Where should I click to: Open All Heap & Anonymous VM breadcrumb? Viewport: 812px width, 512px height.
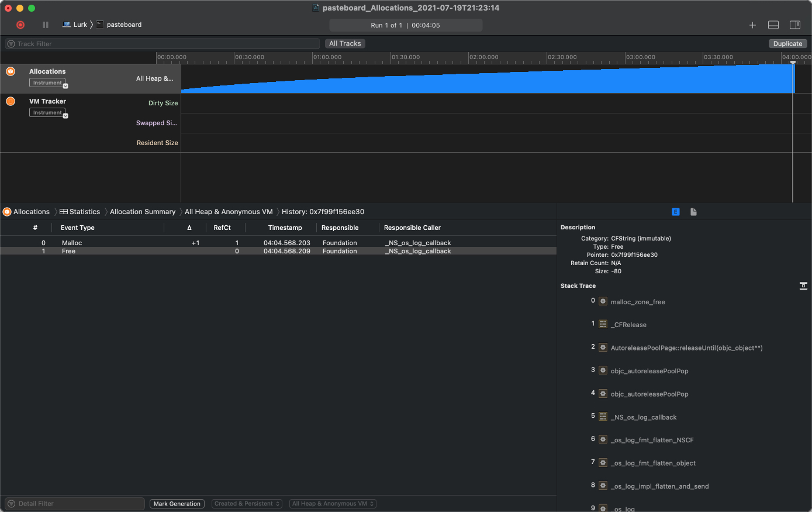pyautogui.click(x=229, y=212)
